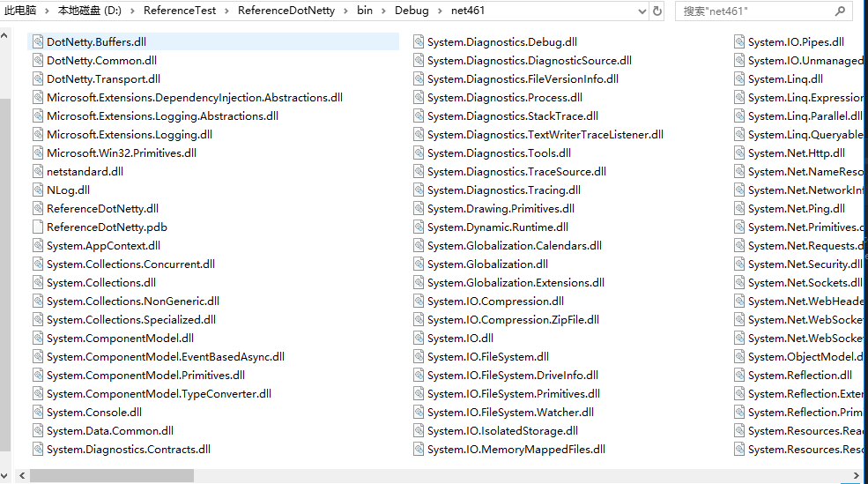
Task: Click the System.Diagnostics.Debug.dll file icon
Action: coord(419,42)
